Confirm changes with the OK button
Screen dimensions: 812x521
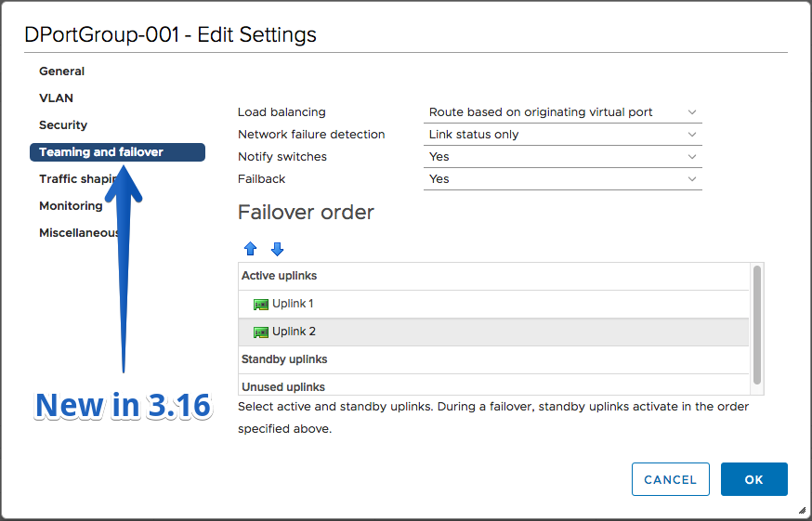pos(754,479)
